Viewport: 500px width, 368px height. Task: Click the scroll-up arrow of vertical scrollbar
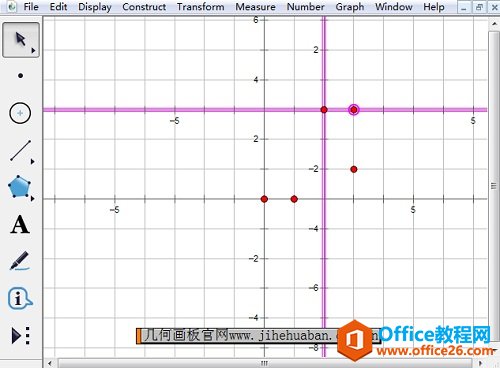coord(494,24)
